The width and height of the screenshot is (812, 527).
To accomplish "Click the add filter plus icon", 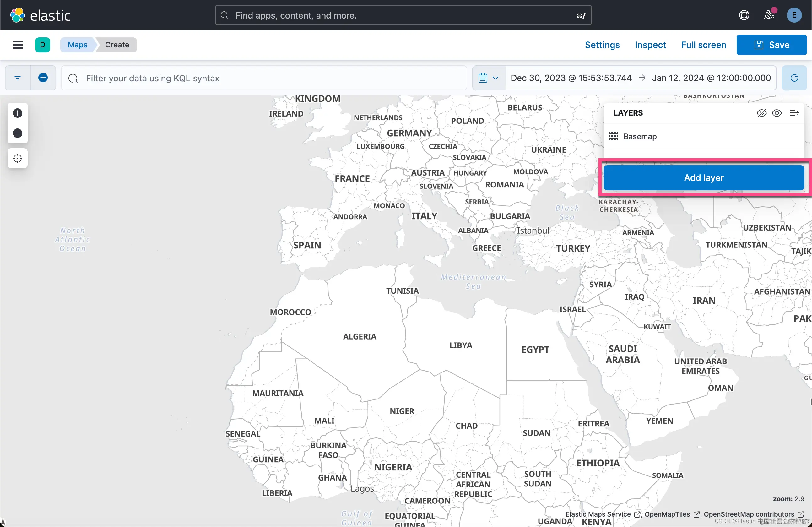I will coord(43,78).
